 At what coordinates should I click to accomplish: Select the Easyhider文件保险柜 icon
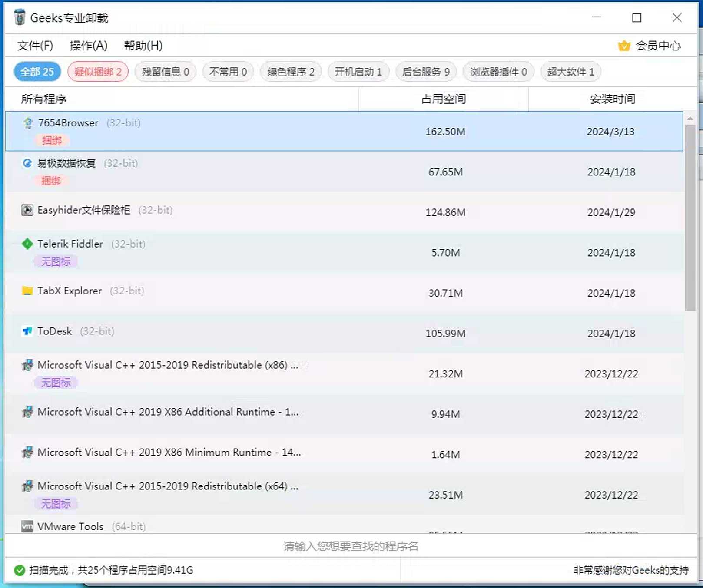point(27,210)
